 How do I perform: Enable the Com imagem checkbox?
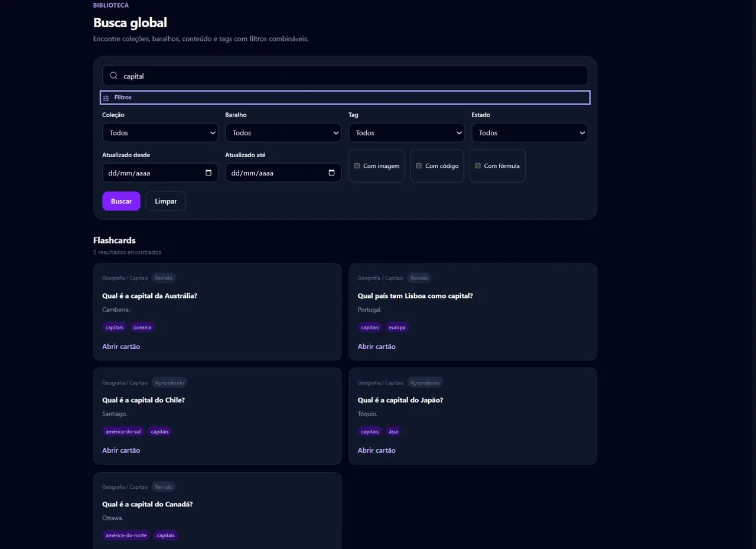pos(357,166)
